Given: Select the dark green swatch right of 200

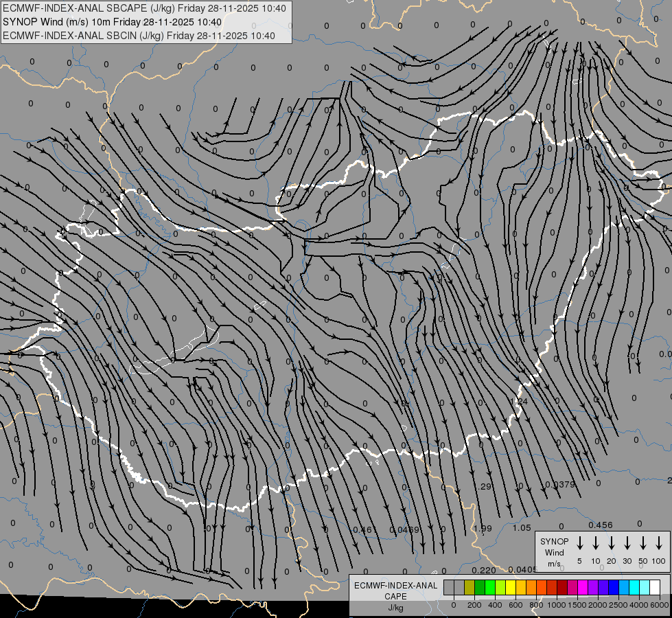Looking at the screenshot, I should [x=480, y=587].
